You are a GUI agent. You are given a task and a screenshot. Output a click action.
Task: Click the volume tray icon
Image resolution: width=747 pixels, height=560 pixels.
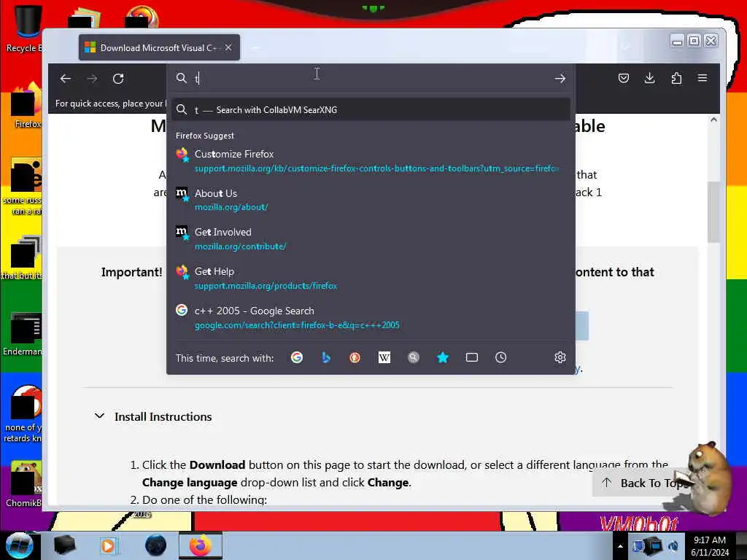coord(673,546)
